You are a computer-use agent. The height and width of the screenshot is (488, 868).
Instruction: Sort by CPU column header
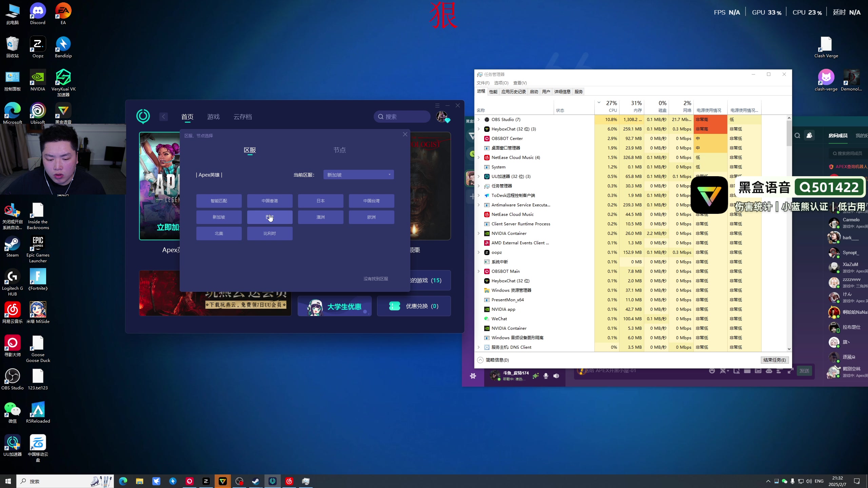click(x=607, y=106)
